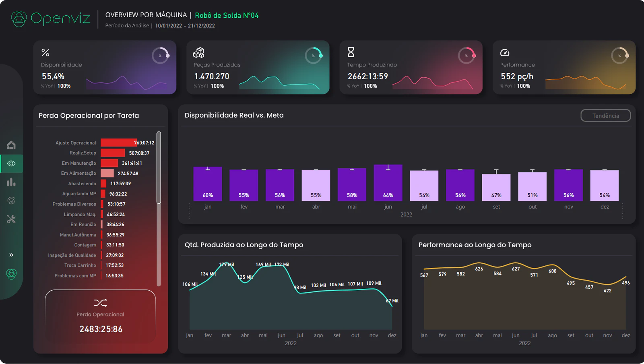
Task: Select the mai 58% availability bar
Action: (352, 184)
